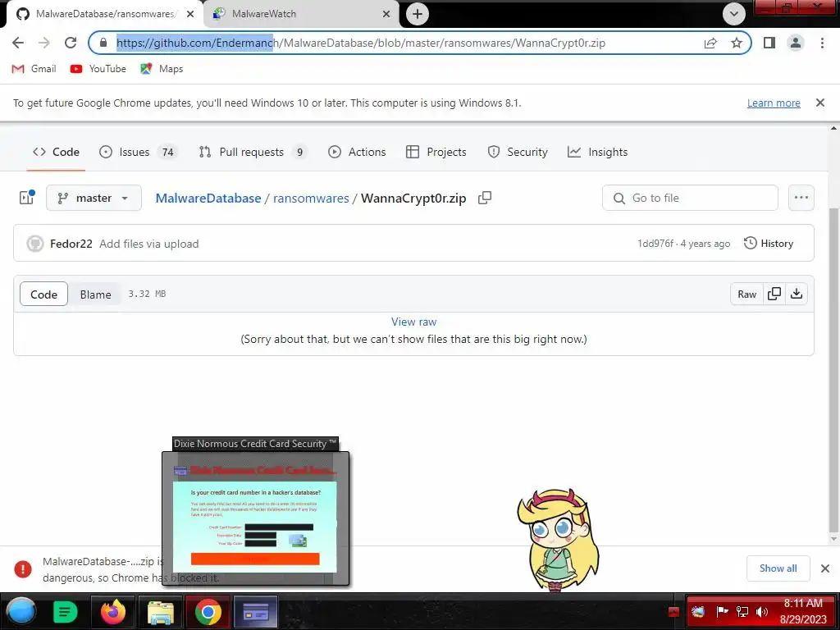Image resolution: width=840 pixels, height=630 pixels.
Task: Close the MalwareDatabase GitHub tab
Action: [x=190, y=14]
